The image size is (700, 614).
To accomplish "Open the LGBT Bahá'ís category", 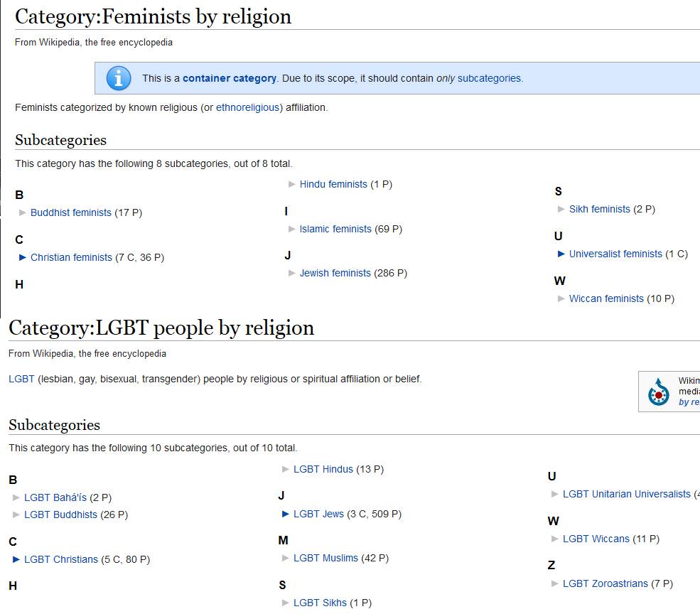I will point(55,497).
